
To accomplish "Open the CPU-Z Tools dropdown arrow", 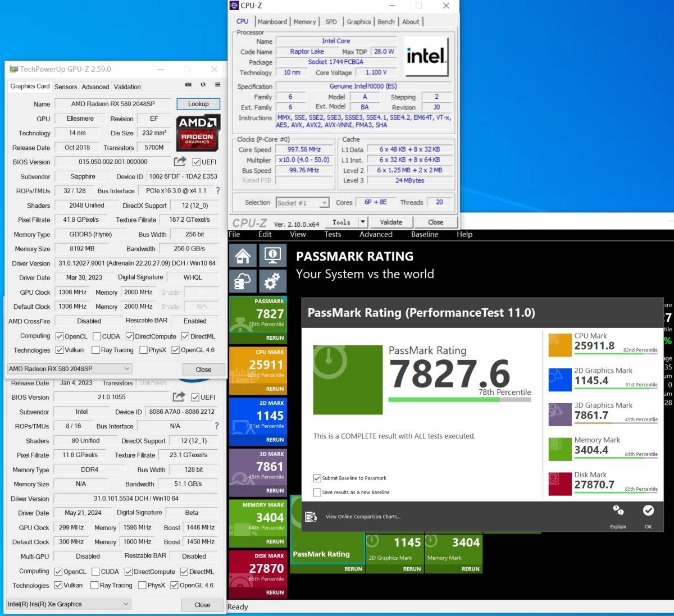I will click(362, 222).
